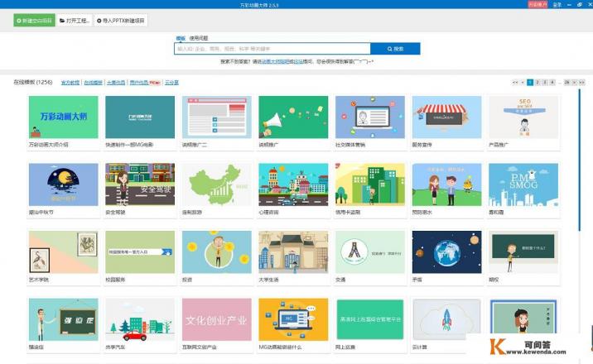Select the 模板 tab above search
Image resolution: width=593 pixels, height=364 pixels.
[x=181, y=38]
